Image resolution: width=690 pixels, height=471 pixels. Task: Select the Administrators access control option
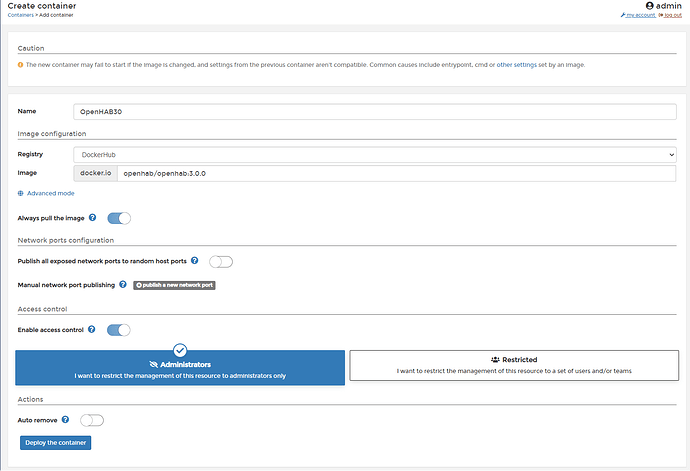(180, 368)
